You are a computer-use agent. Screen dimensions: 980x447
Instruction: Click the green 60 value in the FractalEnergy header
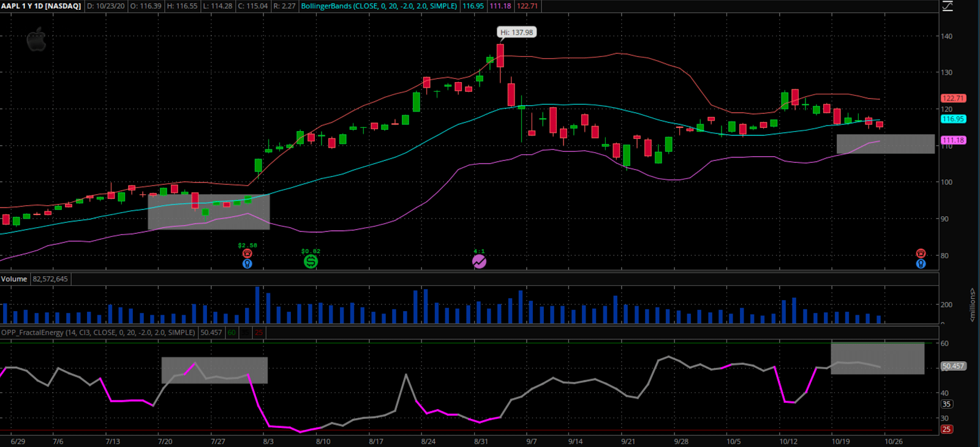point(232,332)
